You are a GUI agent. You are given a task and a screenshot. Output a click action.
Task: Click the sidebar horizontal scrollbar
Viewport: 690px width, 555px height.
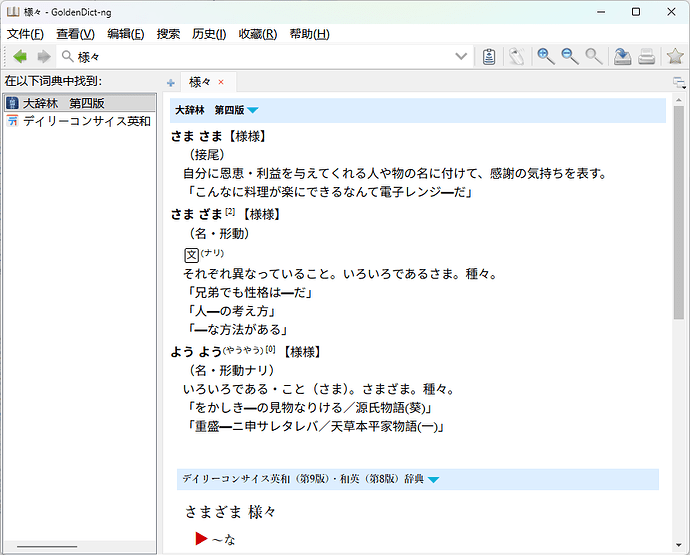pyautogui.click(x=47, y=547)
